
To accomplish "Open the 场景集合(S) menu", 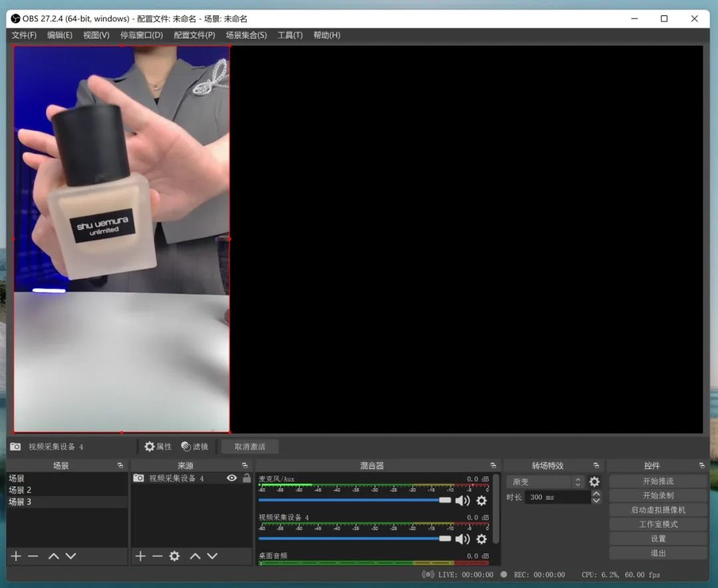I will click(x=247, y=35).
